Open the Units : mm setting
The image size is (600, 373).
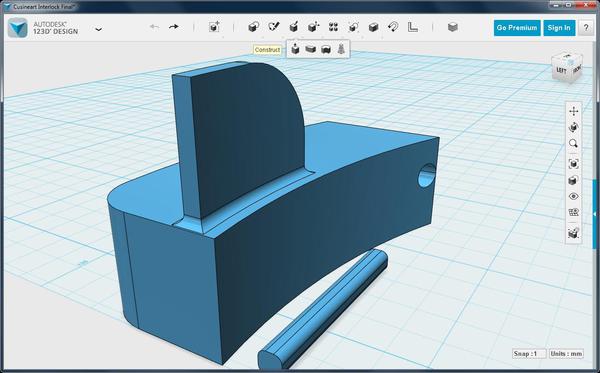(566, 353)
